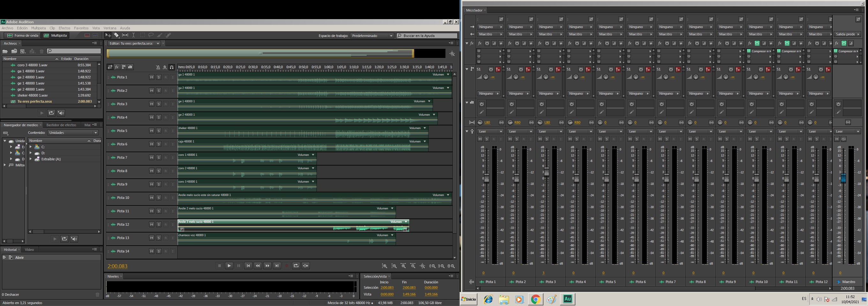Toggle auto-play speaker icon in the Archivos panel
The height and width of the screenshot is (306, 868).
(61, 113)
